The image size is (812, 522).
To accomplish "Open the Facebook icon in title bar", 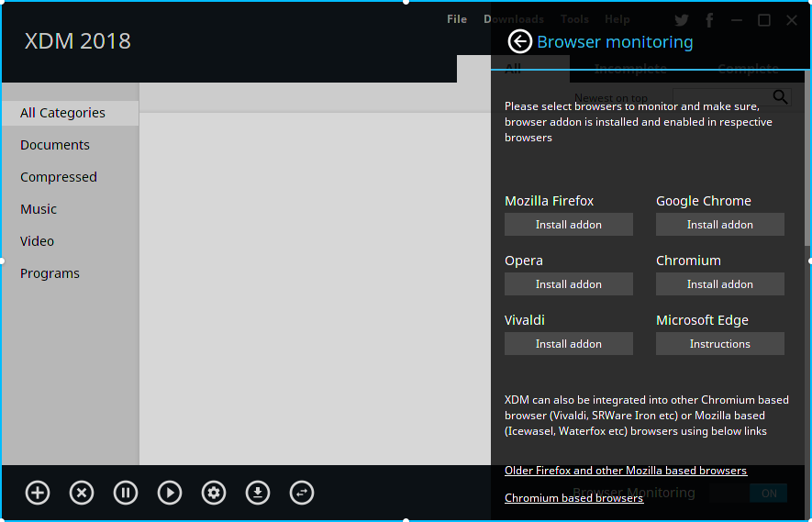I will point(709,20).
